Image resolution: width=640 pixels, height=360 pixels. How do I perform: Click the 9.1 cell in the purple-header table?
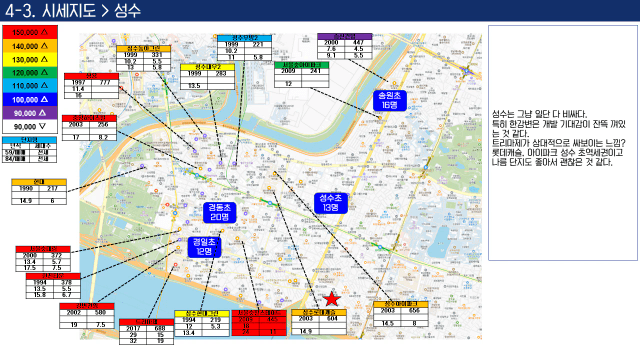(331, 56)
